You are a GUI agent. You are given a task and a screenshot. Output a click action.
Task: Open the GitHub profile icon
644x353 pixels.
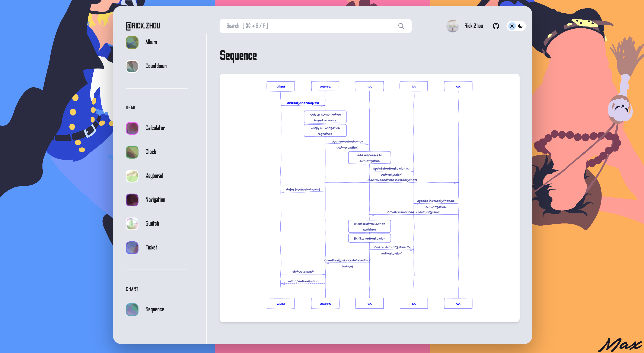(x=496, y=26)
